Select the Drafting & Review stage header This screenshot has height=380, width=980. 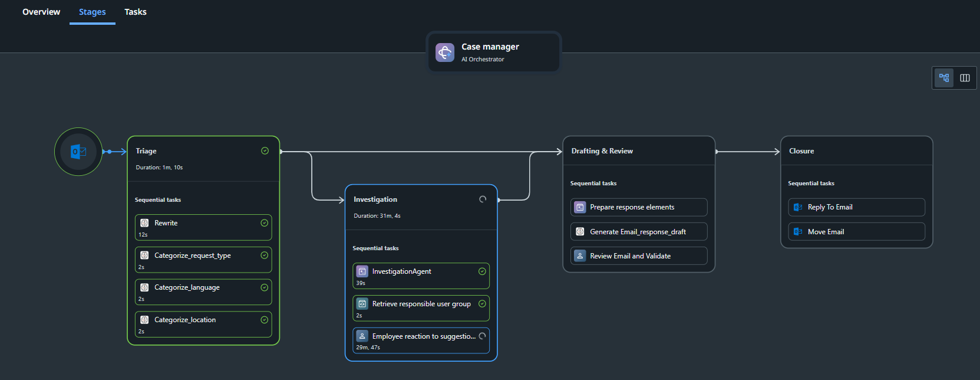pos(639,151)
